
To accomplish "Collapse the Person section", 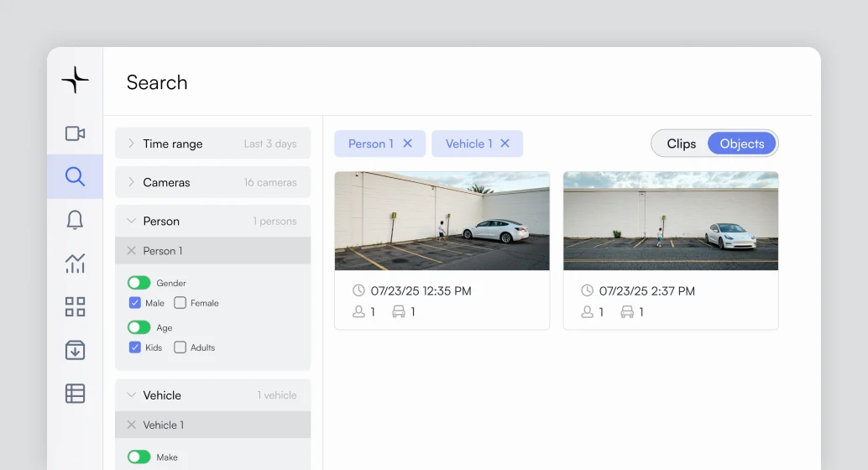I will [x=212, y=221].
